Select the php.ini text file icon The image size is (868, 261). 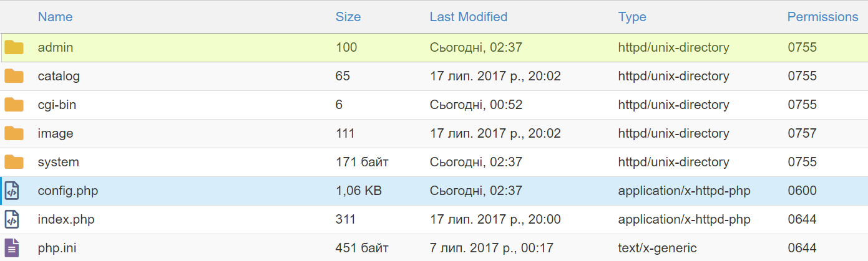tap(12, 248)
